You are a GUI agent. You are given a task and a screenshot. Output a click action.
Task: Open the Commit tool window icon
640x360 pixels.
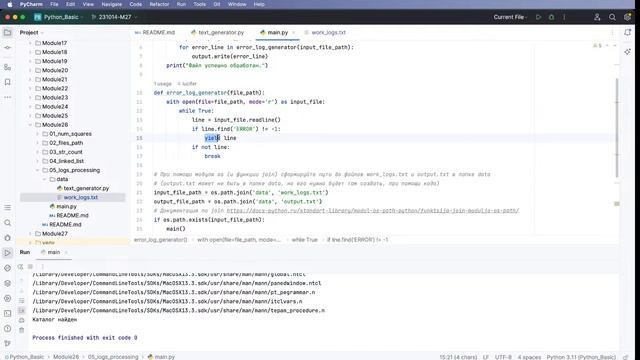coord(7,48)
